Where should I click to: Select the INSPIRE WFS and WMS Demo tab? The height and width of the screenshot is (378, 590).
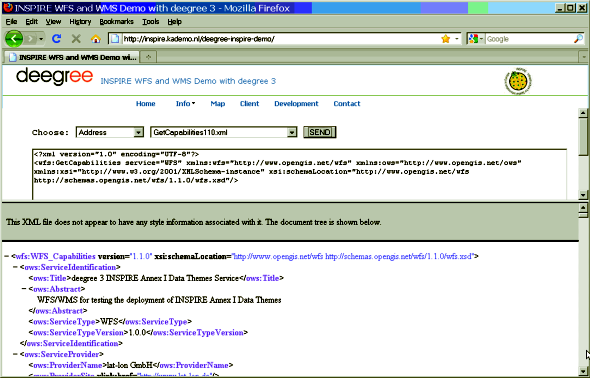pos(71,57)
